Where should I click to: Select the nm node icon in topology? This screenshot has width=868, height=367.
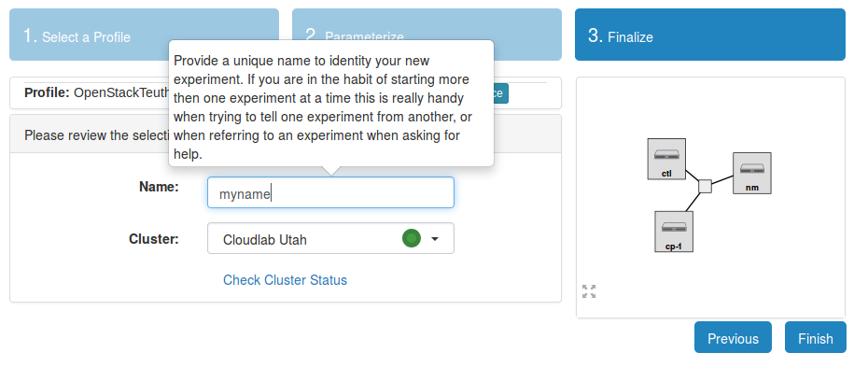pos(751,173)
